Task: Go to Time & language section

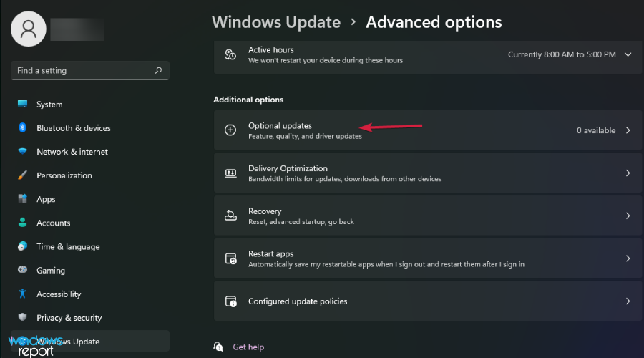Action: pyautogui.click(x=68, y=247)
